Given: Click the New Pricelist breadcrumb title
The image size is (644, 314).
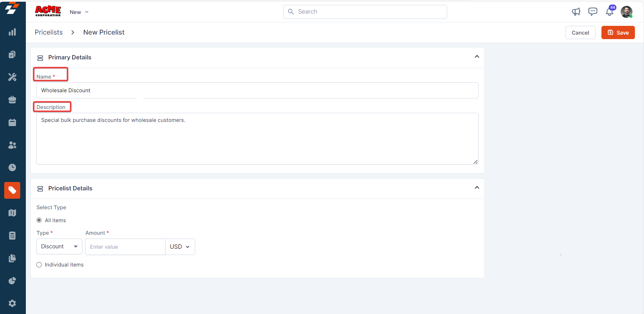Looking at the screenshot, I should [x=104, y=32].
